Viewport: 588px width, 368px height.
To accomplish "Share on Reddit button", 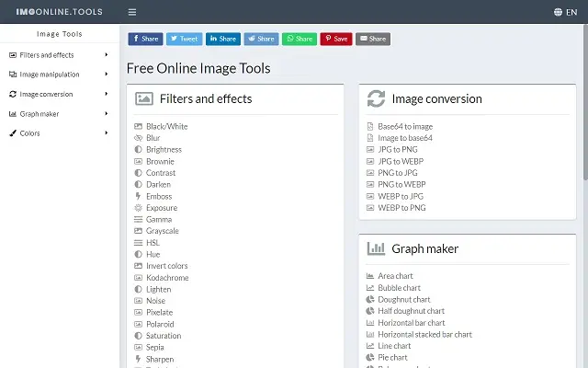I will click(x=261, y=39).
